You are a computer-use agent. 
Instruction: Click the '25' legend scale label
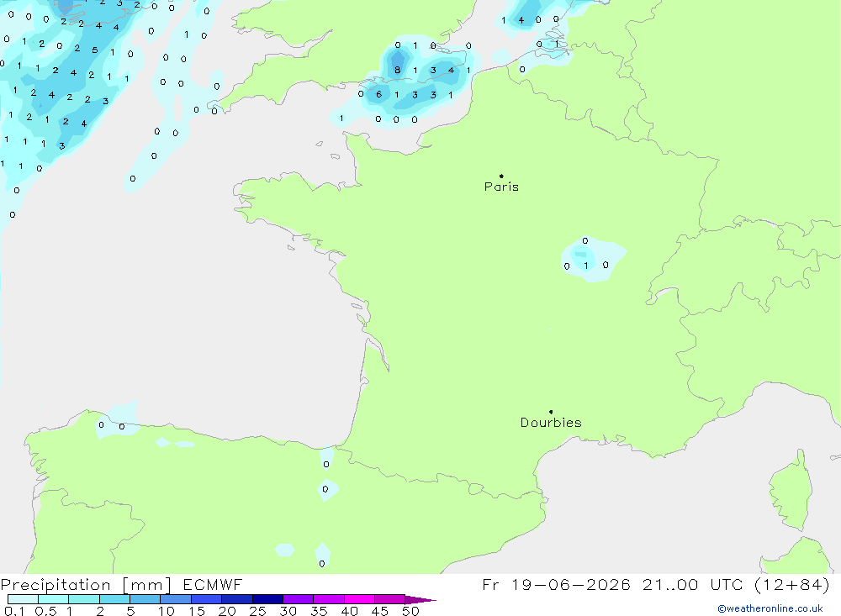coord(257,611)
